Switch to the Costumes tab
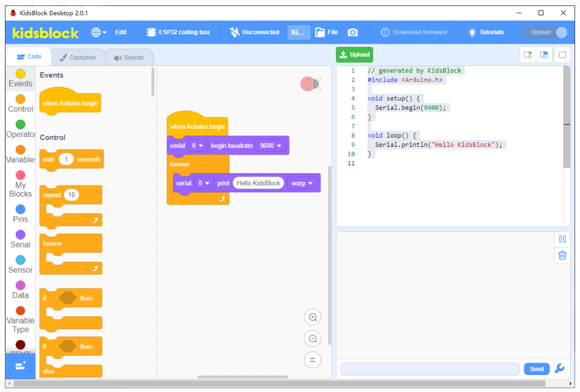Screen dimensions: 580x392 click(x=78, y=57)
